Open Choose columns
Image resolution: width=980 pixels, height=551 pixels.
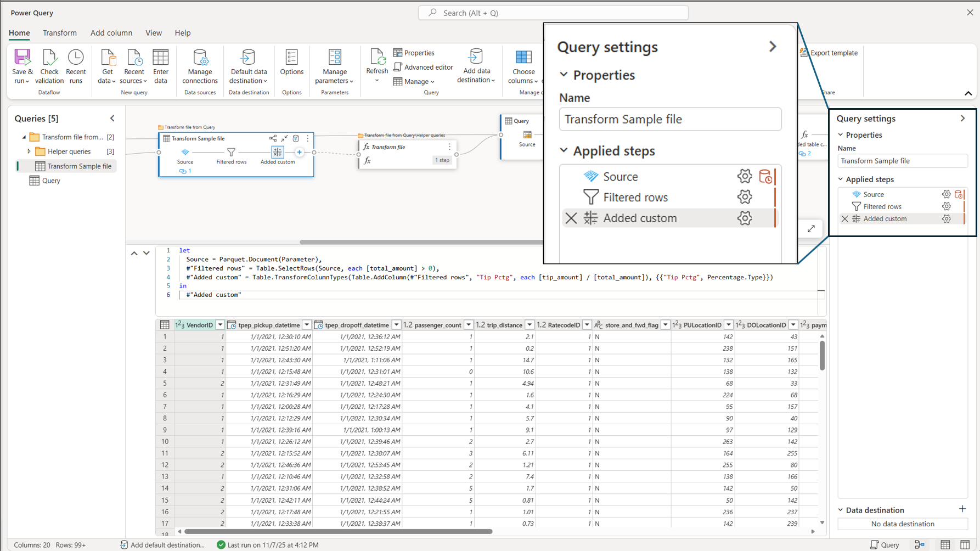(x=523, y=66)
